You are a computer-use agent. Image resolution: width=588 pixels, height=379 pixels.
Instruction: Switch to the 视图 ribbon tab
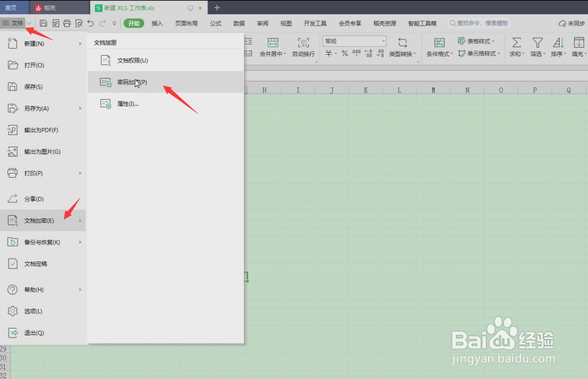[286, 23]
